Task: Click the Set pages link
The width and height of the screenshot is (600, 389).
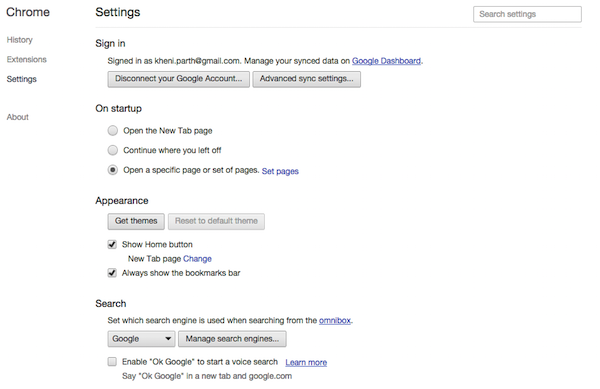Action: [x=280, y=171]
